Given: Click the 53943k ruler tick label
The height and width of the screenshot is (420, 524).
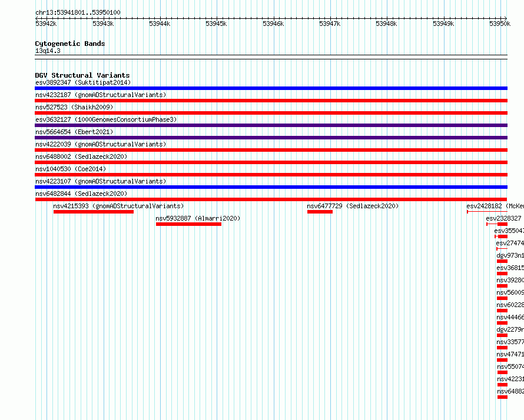Looking at the screenshot, I should [103, 24].
